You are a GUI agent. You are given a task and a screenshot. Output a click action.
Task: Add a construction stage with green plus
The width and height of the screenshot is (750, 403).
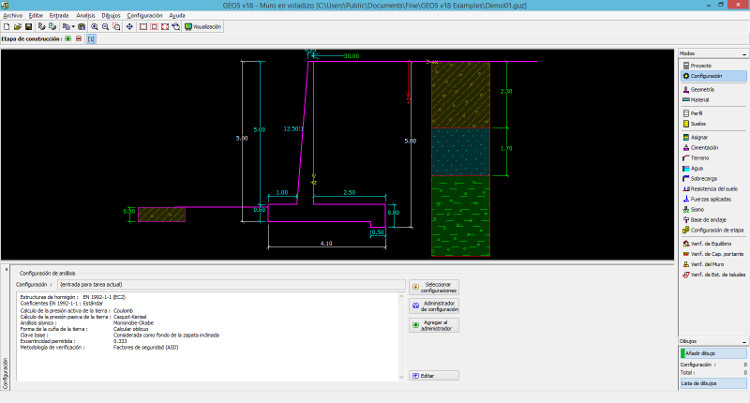(67, 39)
